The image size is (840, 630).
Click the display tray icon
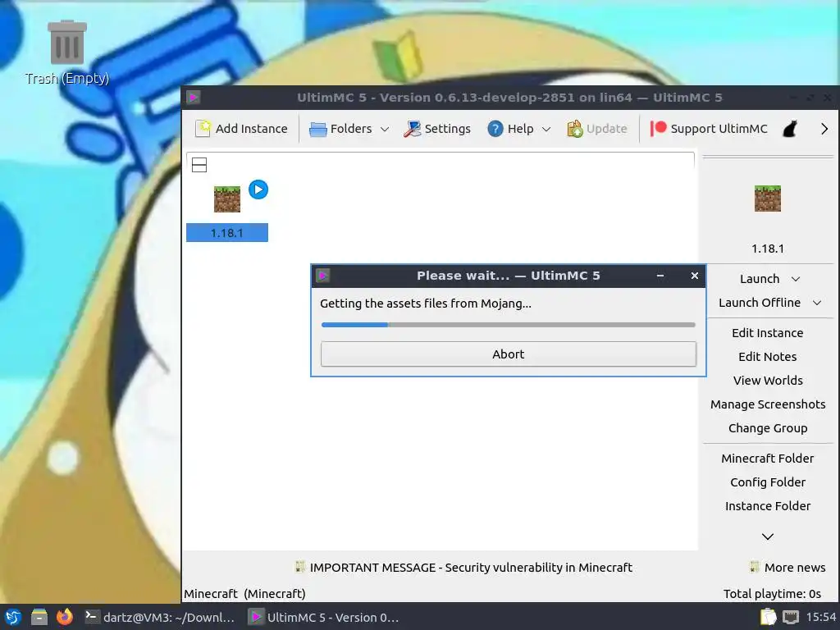tap(790, 617)
